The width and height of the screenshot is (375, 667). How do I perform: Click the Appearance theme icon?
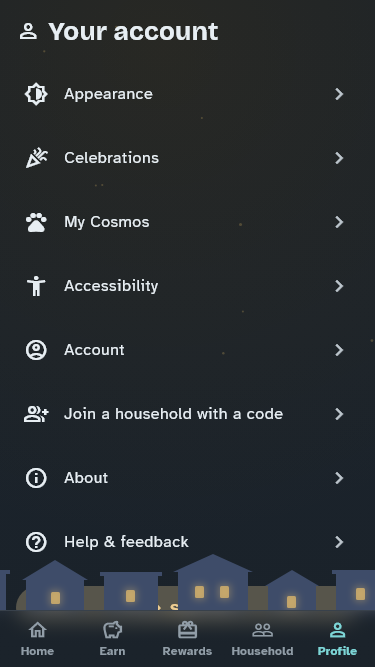[x=36, y=94]
